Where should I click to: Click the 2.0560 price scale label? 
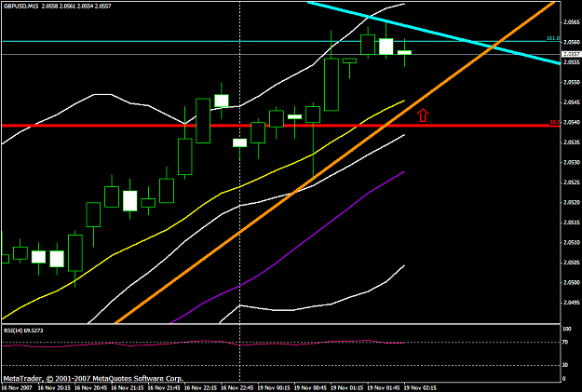click(572, 42)
